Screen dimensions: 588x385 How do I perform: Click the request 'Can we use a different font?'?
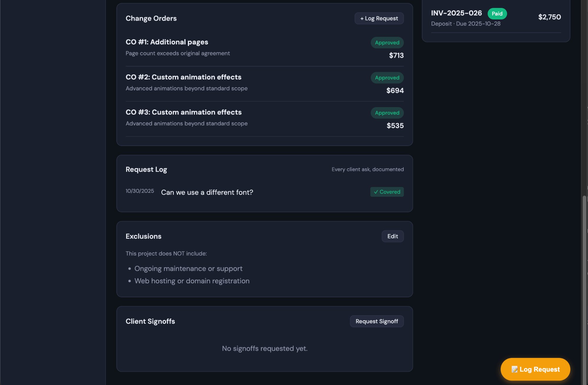pyautogui.click(x=207, y=192)
